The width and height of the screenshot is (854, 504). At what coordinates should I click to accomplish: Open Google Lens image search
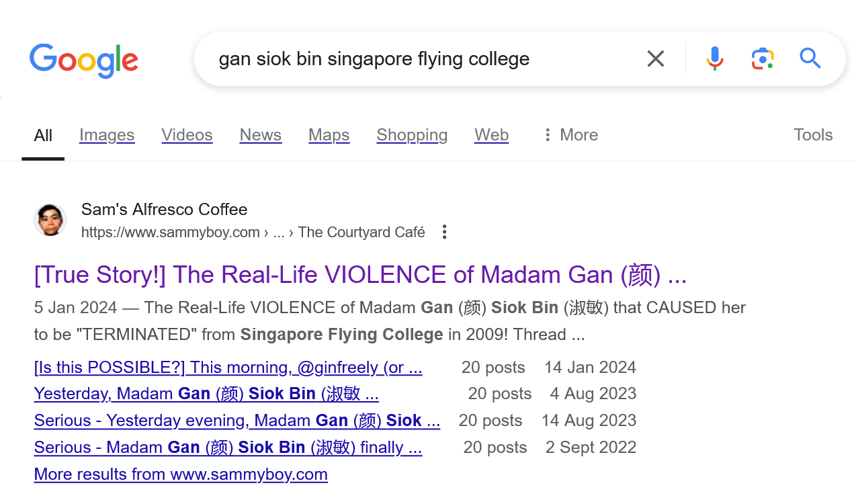pyautogui.click(x=763, y=59)
